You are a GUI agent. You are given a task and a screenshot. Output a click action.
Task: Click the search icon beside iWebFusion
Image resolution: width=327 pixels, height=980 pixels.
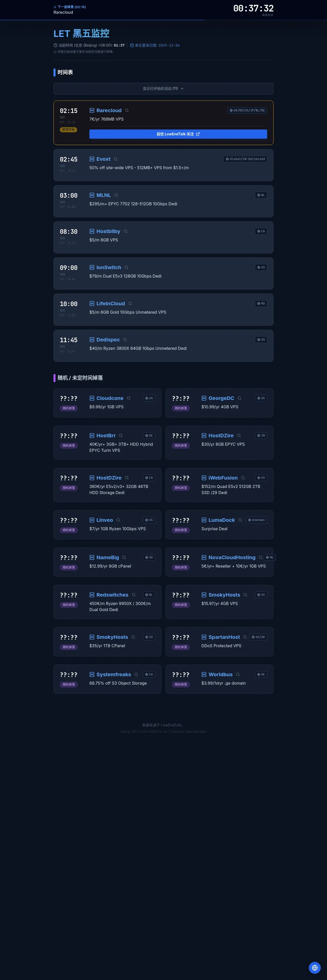(x=243, y=478)
